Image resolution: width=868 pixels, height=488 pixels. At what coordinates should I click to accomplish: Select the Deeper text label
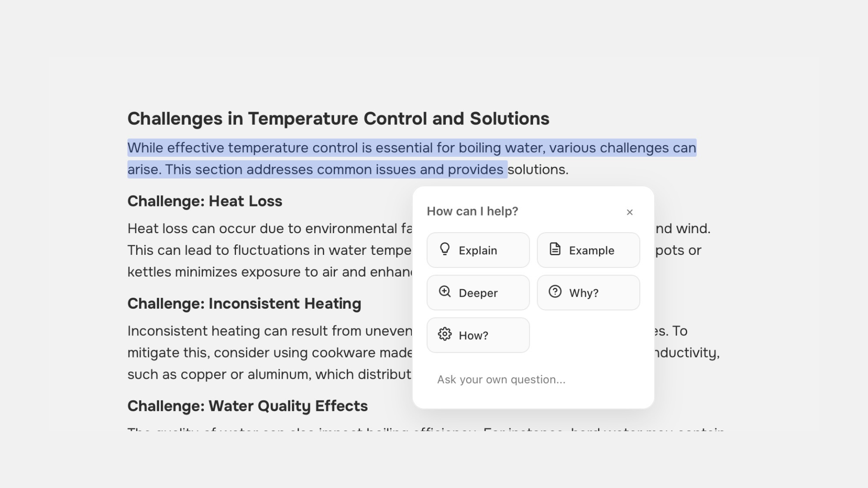[478, 293]
